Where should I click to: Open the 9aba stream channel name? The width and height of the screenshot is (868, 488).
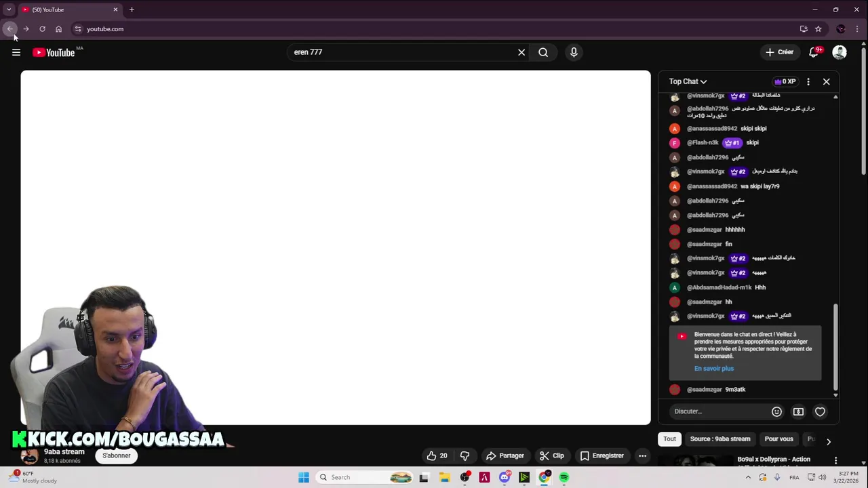point(64,452)
